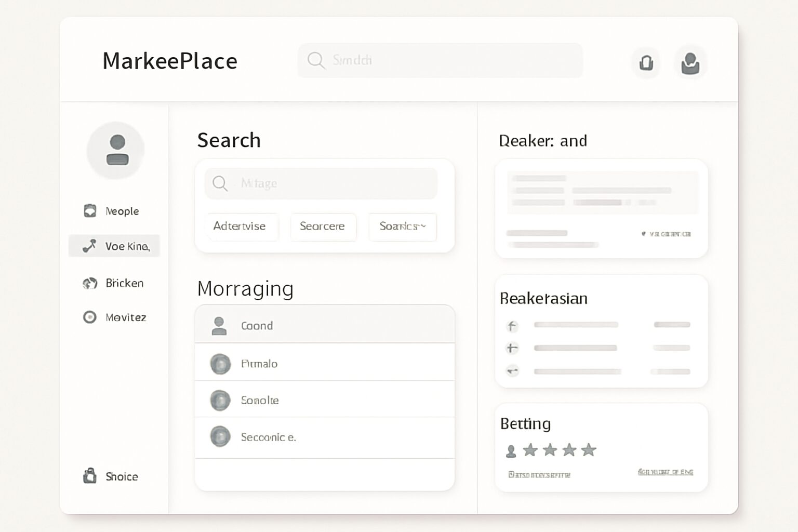Click the underlined link in Betting card
798x532 pixels.
tap(665, 472)
